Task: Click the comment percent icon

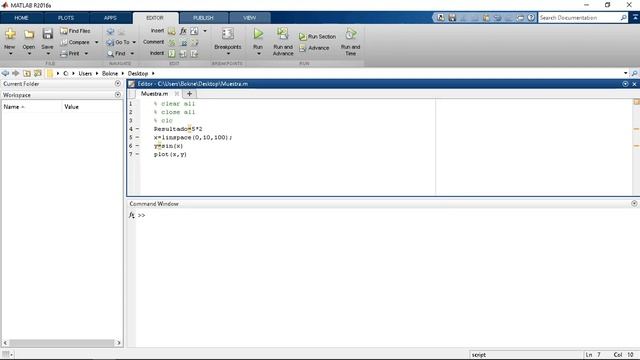Action: point(172,42)
